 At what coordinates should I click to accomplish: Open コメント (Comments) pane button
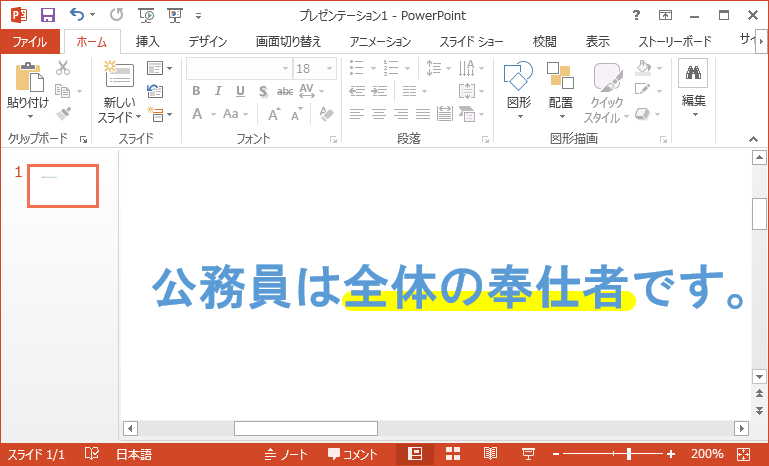353,454
